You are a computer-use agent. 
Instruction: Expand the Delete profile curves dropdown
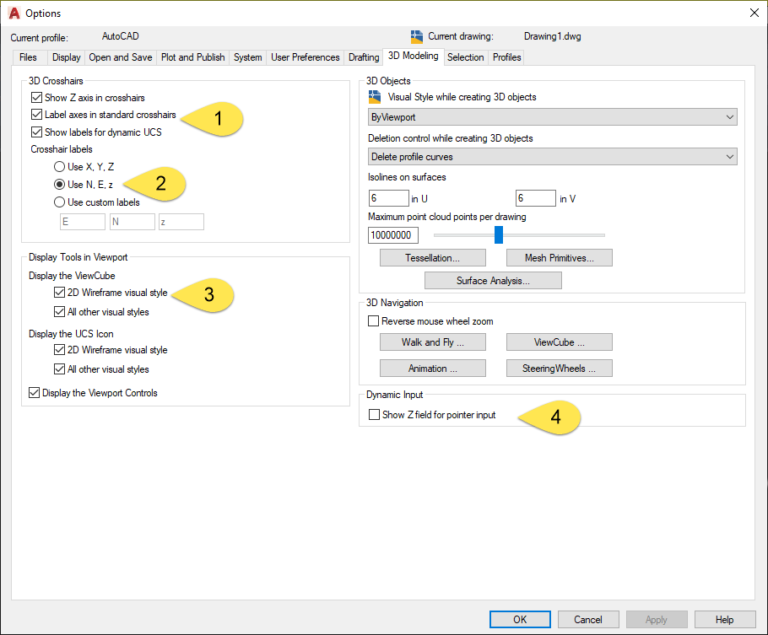coord(552,157)
